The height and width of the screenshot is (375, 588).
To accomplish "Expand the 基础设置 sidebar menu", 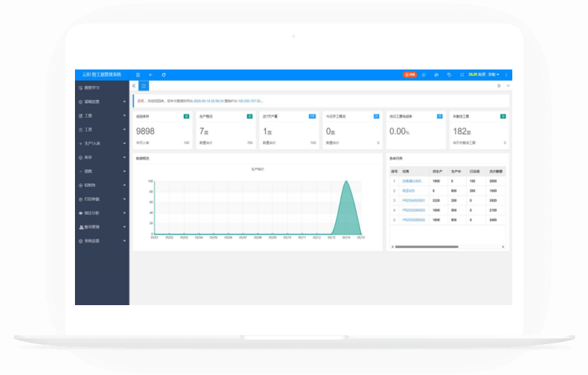I will click(102, 101).
